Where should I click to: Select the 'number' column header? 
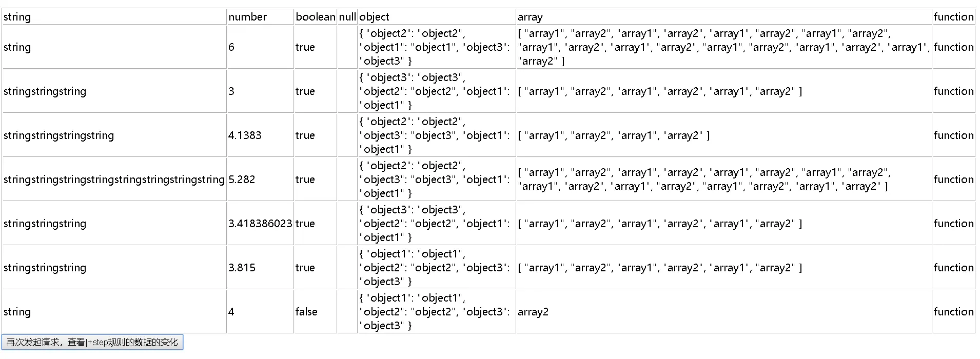260,16
